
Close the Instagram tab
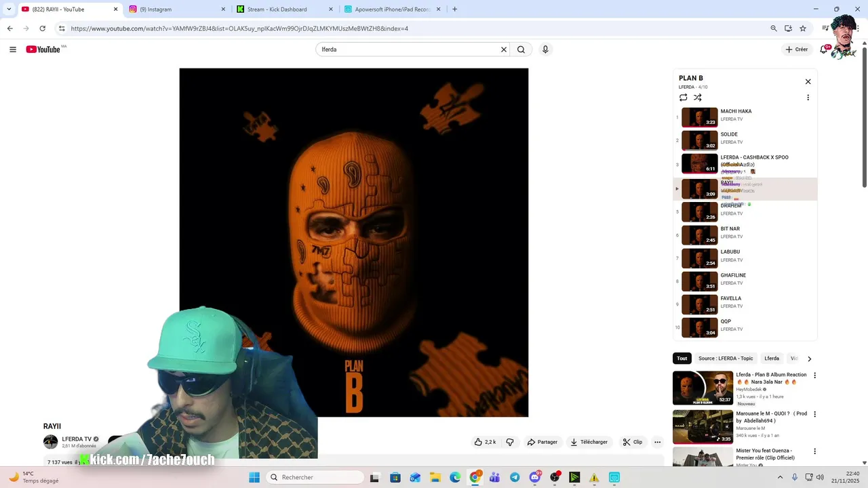tap(223, 9)
